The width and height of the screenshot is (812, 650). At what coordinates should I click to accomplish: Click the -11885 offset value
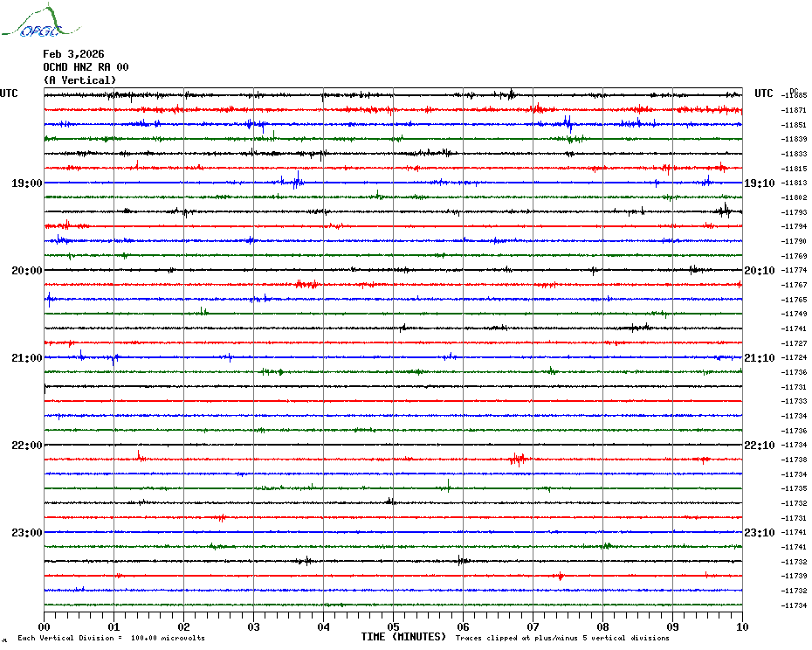[795, 95]
